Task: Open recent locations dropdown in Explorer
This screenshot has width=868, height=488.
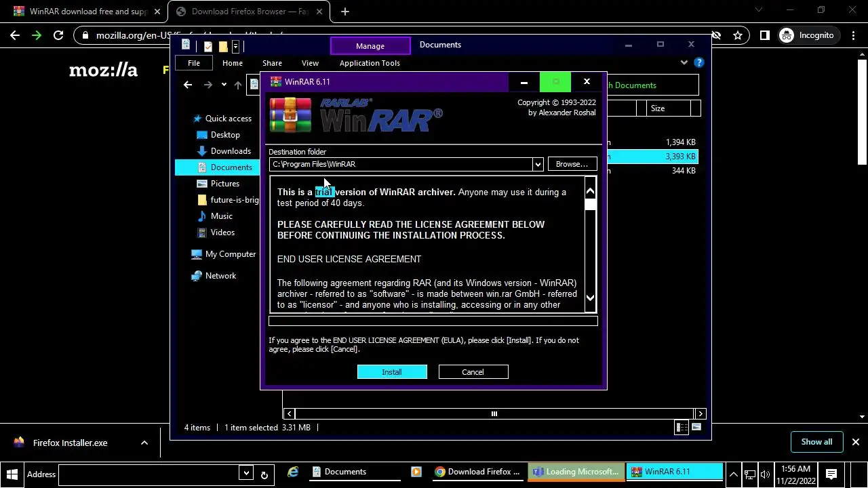Action: click(x=224, y=85)
